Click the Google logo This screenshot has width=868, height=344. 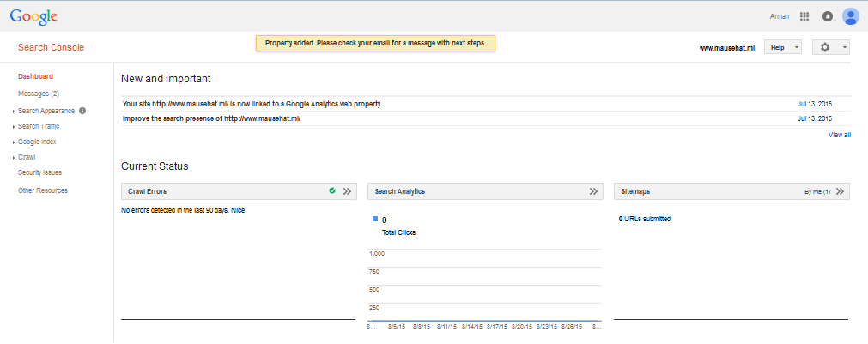click(x=33, y=16)
